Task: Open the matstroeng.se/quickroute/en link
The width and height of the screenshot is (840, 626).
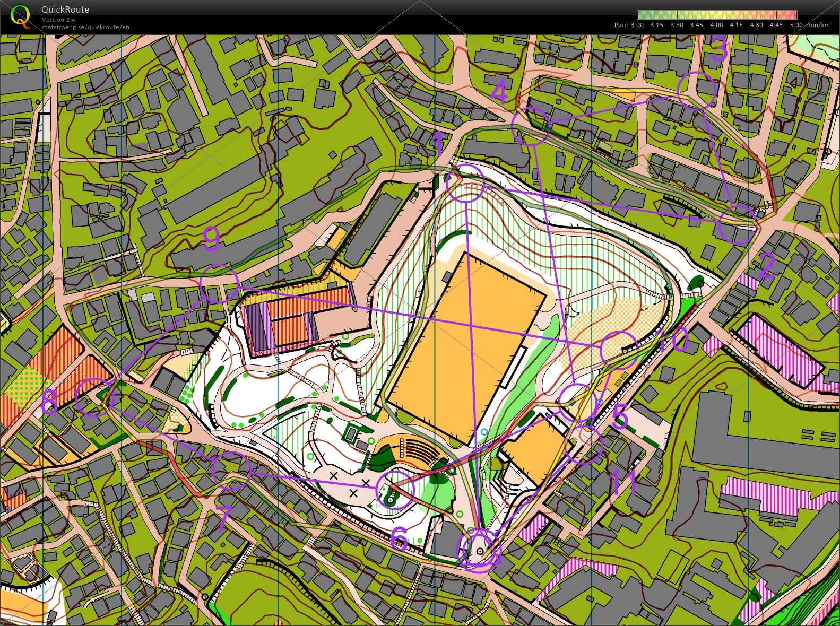Action: click(x=86, y=27)
